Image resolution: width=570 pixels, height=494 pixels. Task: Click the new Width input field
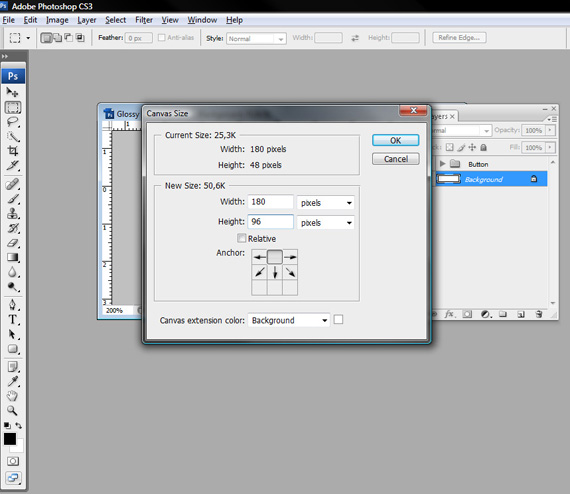[270, 202]
